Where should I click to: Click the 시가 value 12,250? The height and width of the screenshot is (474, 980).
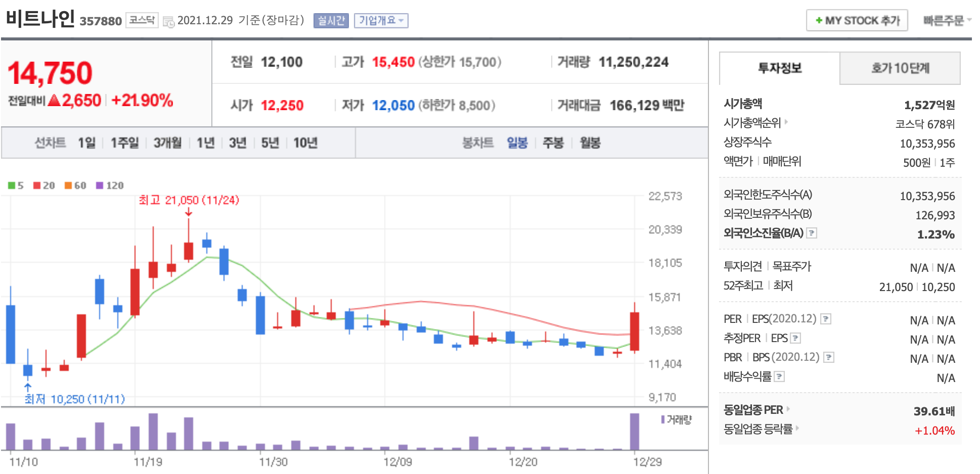282,106
